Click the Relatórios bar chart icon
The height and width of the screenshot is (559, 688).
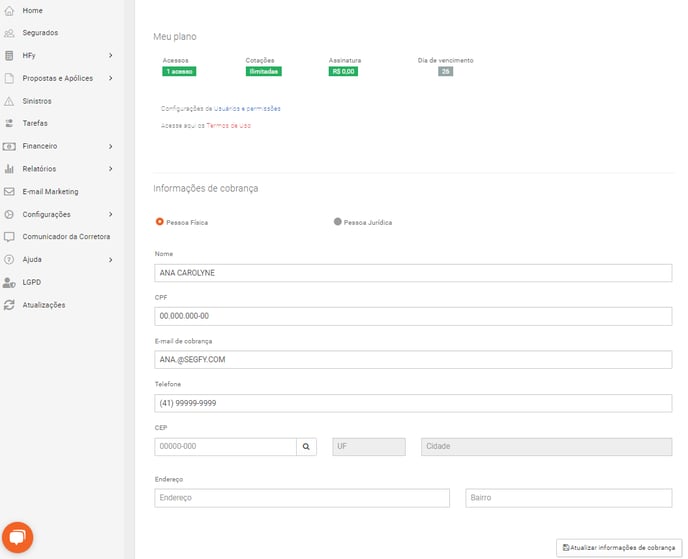click(9, 168)
